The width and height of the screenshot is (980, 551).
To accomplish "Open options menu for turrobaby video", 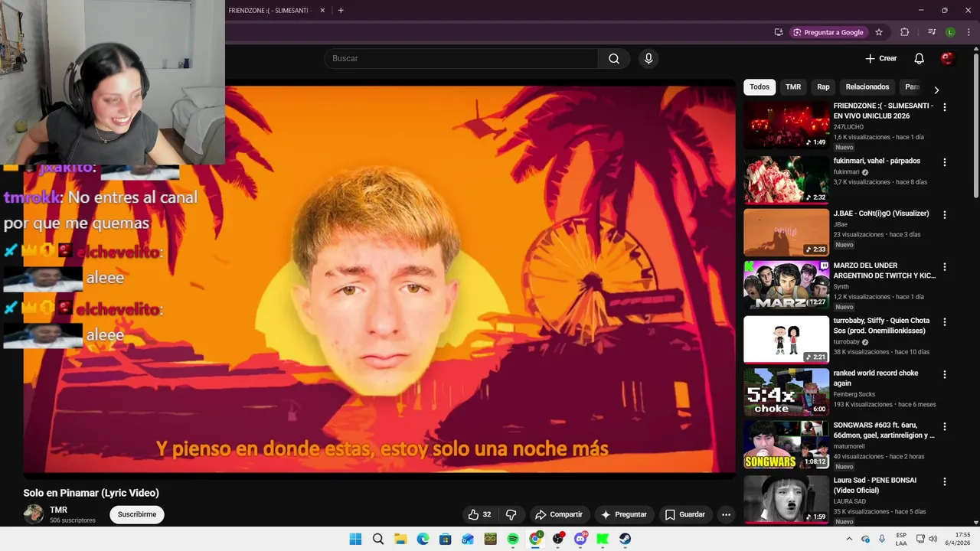I will click(945, 322).
